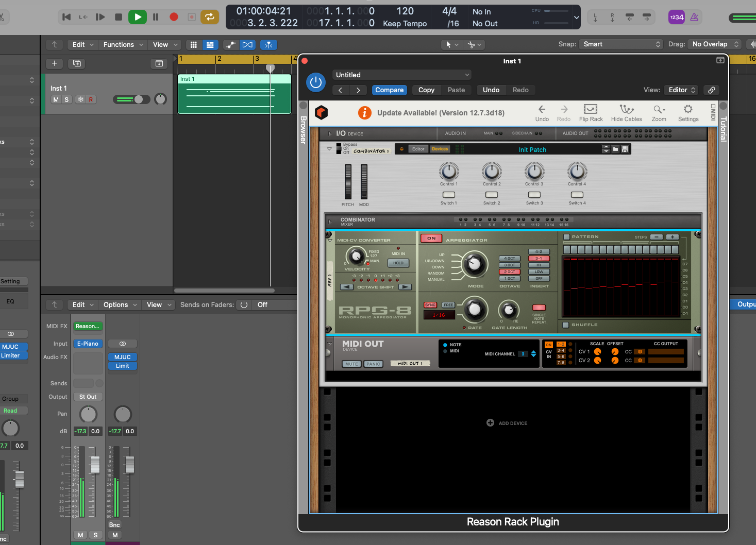The width and height of the screenshot is (756, 545).
Task: Toggle the Arpeggiator ON button
Action: (x=431, y=238)
